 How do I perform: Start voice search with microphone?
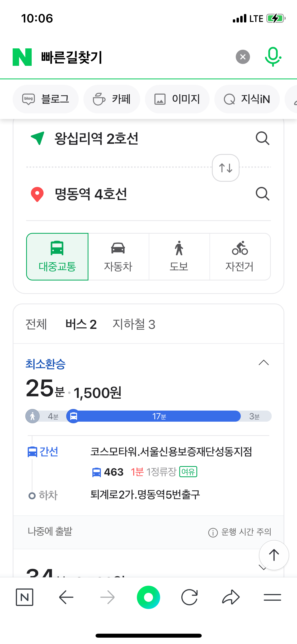click(x=273, y=57)
